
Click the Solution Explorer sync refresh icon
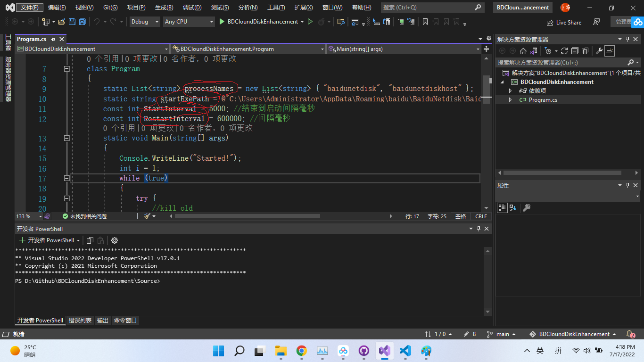(x=564, y=51)
